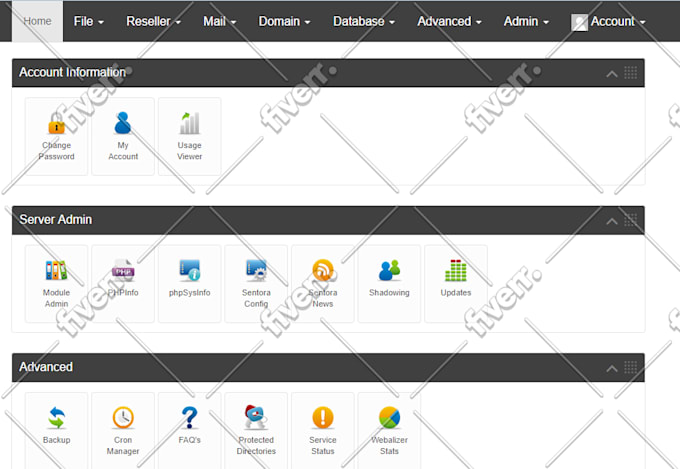Open the Admin dropdown menu

[526, 21]
